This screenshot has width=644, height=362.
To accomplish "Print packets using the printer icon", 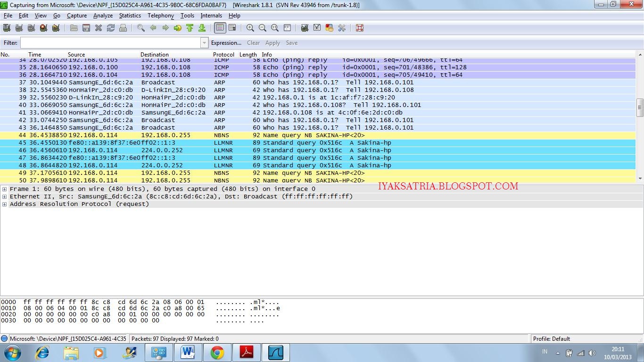I will (123, 28).
